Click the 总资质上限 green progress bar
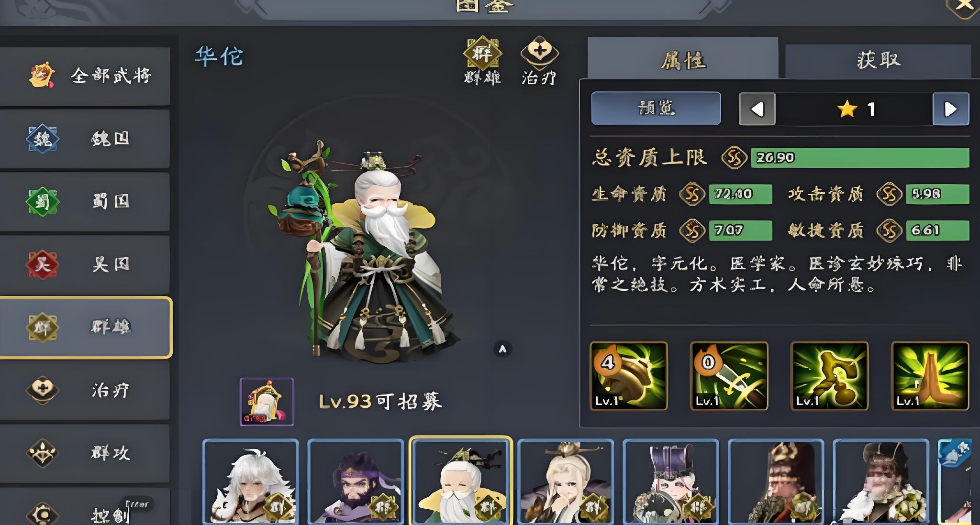The image size is (980, 525). pyautogui.click(x=860, y=157)
